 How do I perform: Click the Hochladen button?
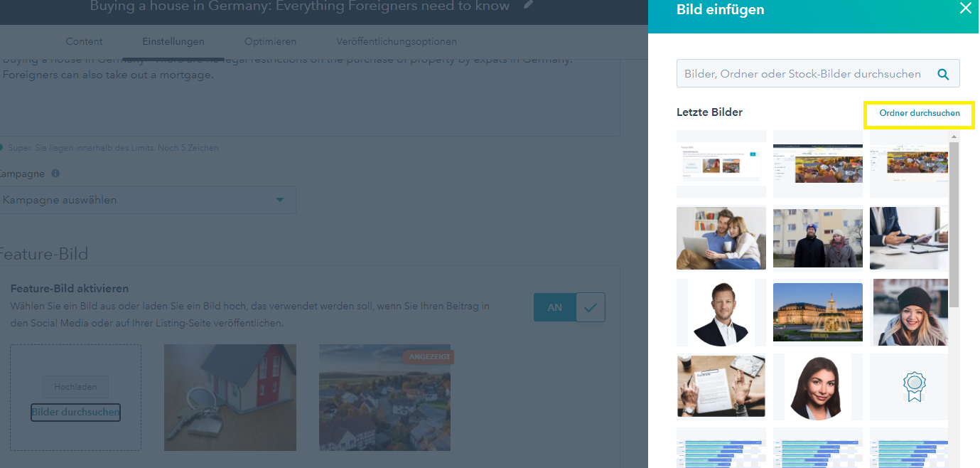point(75,388)
